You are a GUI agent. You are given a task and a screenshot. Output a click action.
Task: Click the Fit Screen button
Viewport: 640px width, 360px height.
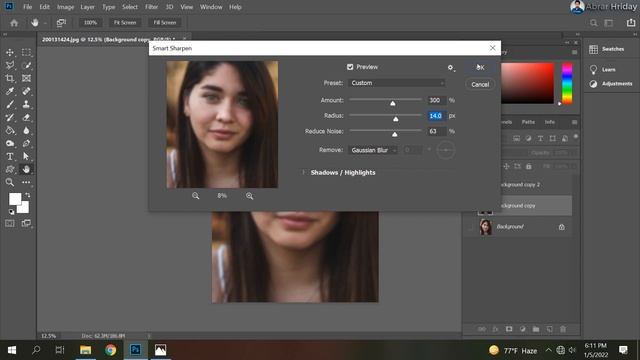125,23
